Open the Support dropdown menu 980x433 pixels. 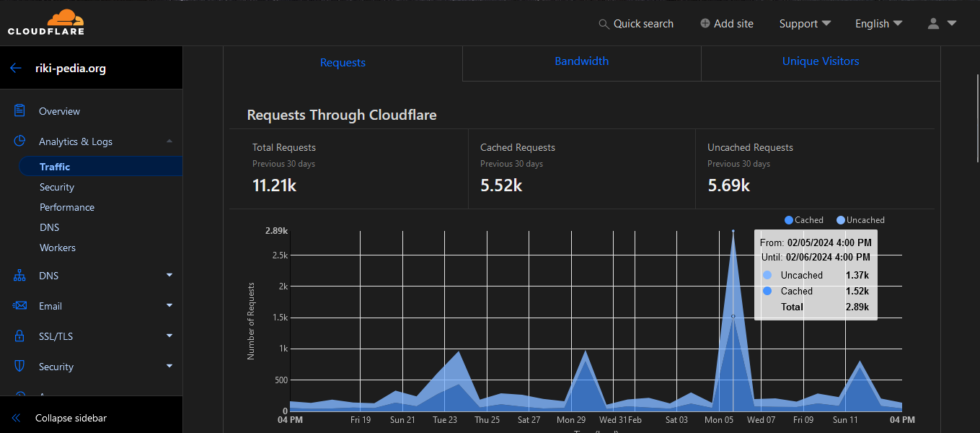point(805,24)
